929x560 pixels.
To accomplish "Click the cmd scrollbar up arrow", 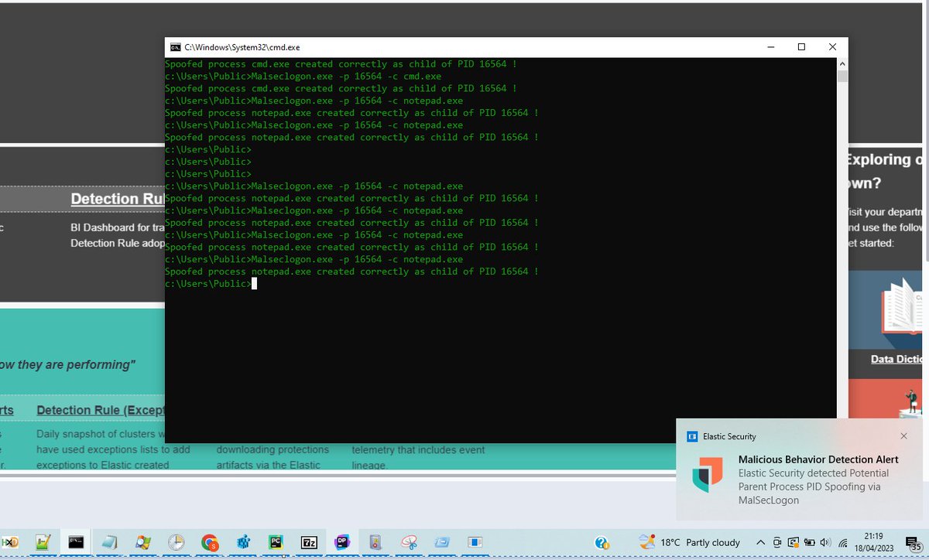I will pyautogui.click(x=842, y=63).
